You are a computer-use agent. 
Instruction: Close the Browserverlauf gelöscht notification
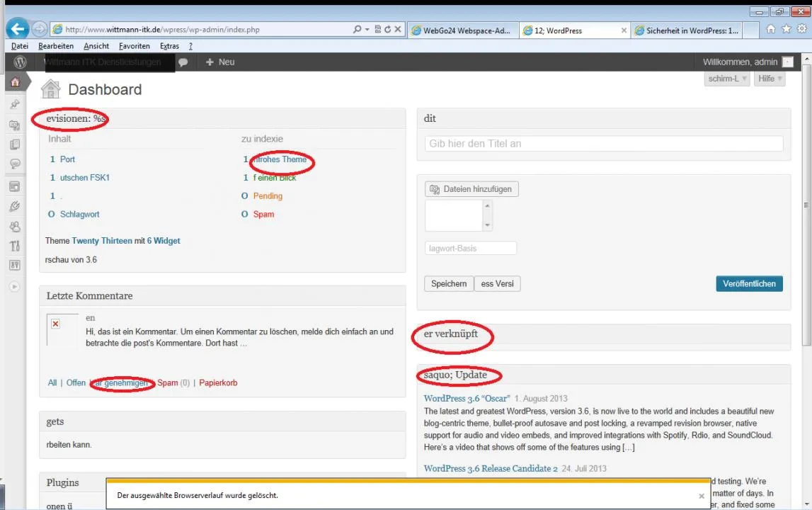(x=701, y=496)
